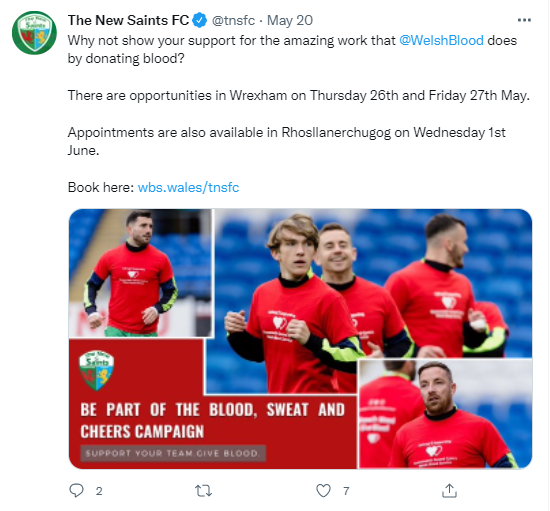The image size is (550, 511).
Task: Open the May 20 timestamp link
Action: coord(290,20)
